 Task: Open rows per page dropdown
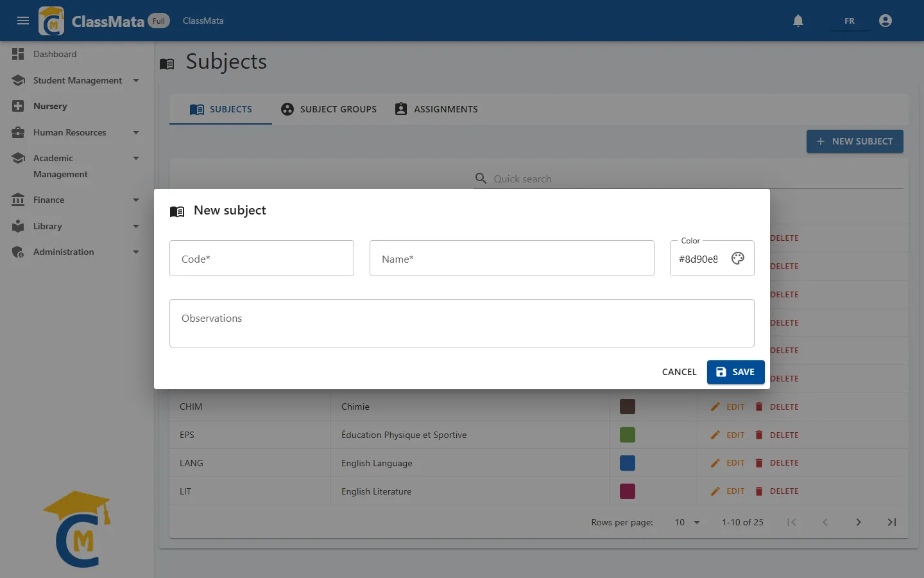(687, 522)
